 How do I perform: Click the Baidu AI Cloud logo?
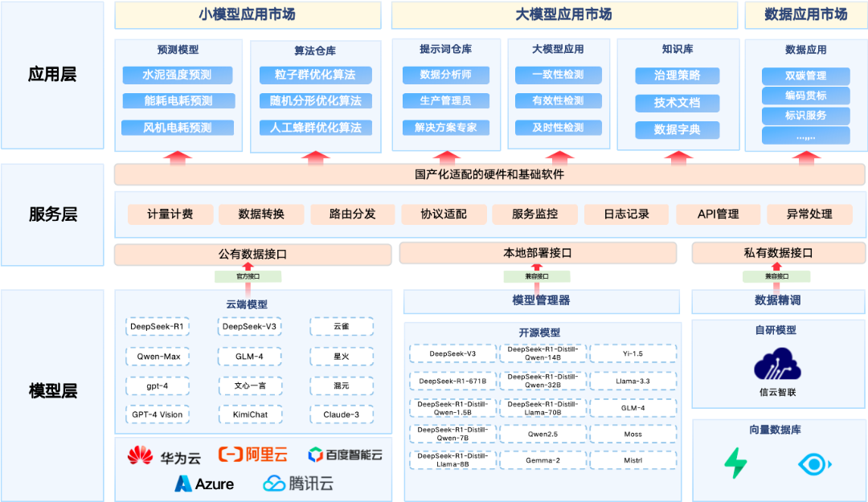(x=345, y=455)
